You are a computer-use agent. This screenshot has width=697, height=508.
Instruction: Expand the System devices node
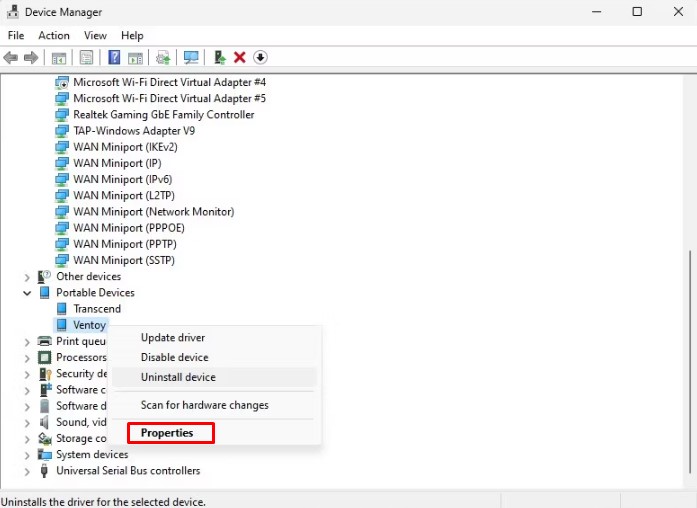point(27,455)
